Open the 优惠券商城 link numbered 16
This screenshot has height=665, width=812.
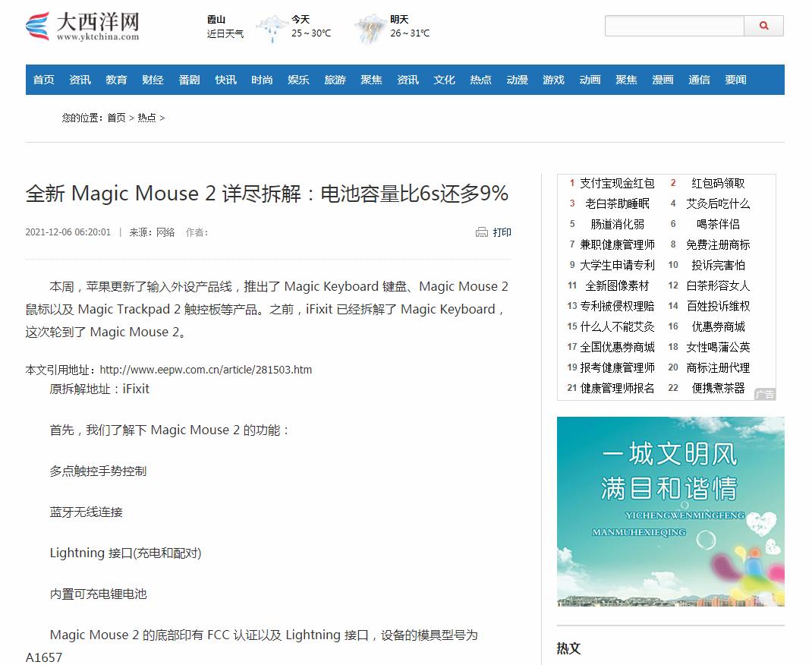[718, 326]
